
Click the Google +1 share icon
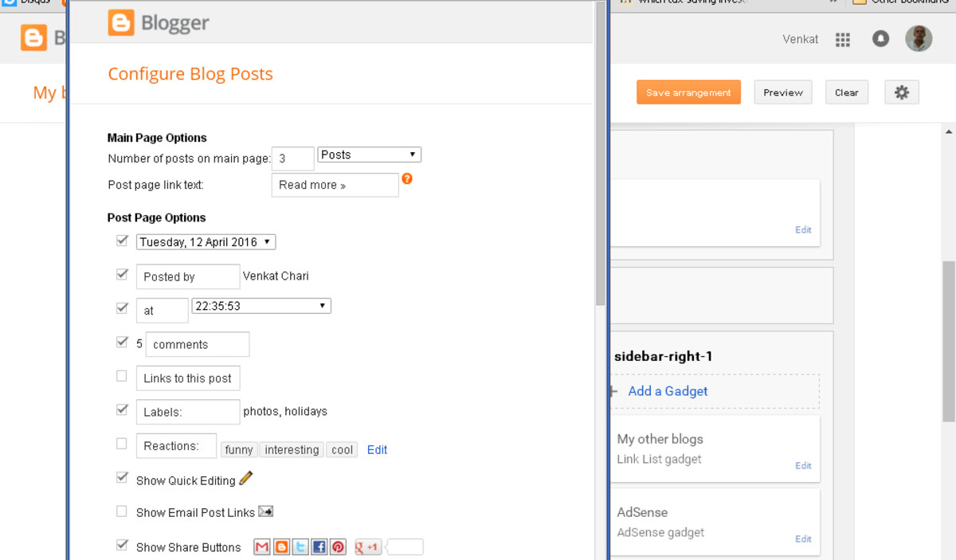tap(366, 546)
